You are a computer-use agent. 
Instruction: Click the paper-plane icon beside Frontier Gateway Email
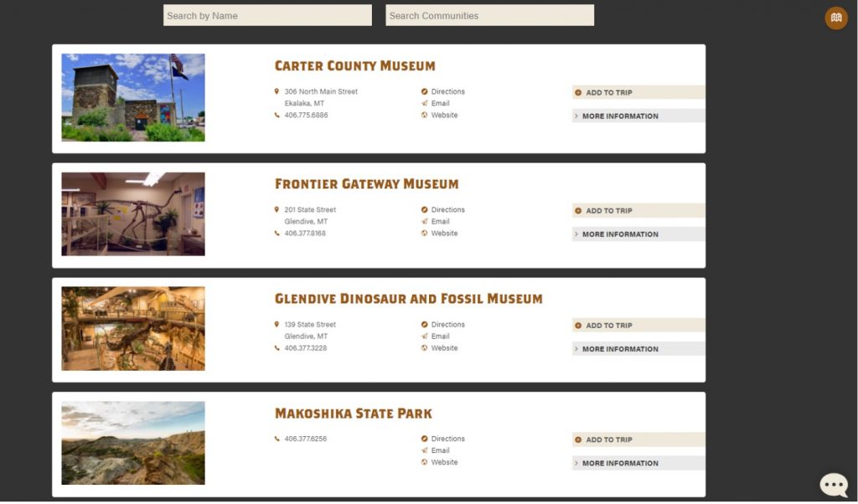click(424, 221)
